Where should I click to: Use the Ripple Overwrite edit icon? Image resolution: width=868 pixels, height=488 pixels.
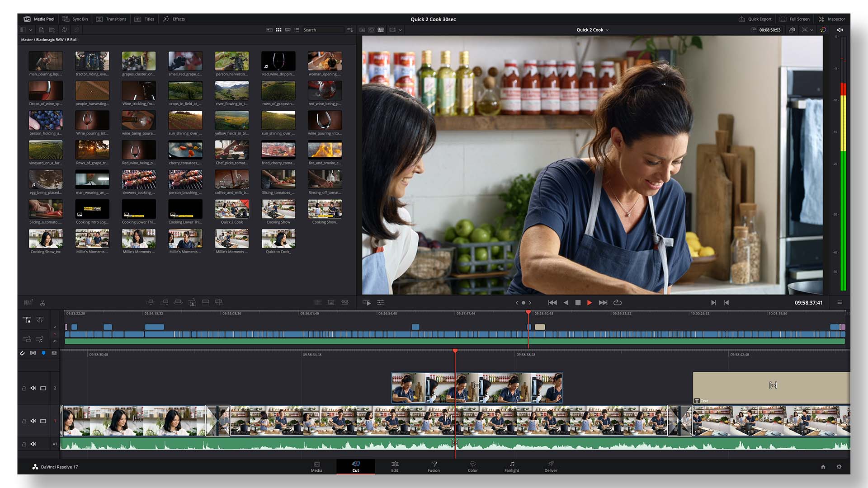(179, 302)
